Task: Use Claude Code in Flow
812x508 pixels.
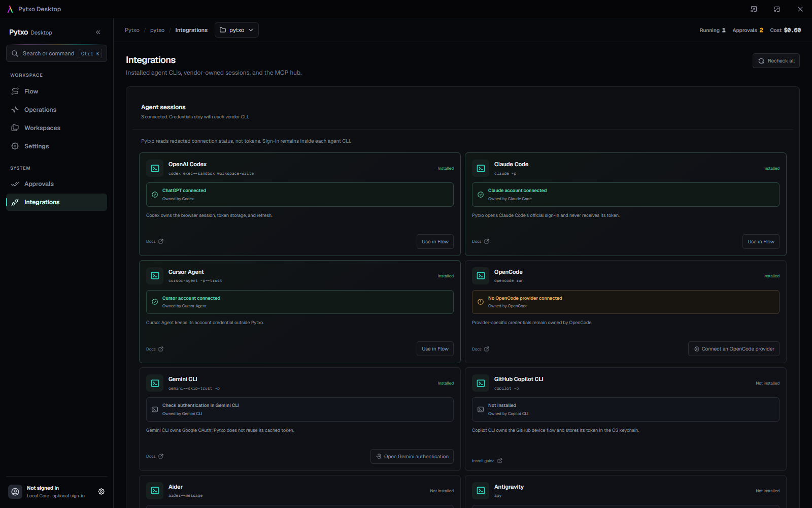Action: [x=761, y=242]
